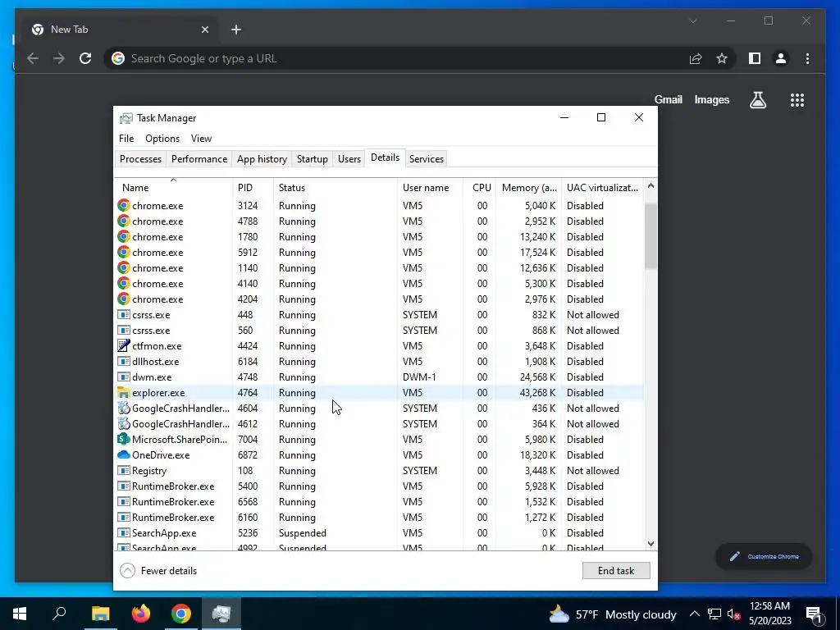
Task: Click the Chrome Labs flask icon
Action: [x=757, y=99]
